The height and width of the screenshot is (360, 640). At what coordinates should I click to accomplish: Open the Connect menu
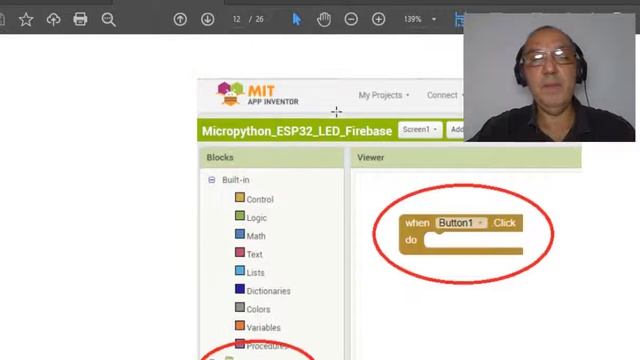click(x=445, y=95)
